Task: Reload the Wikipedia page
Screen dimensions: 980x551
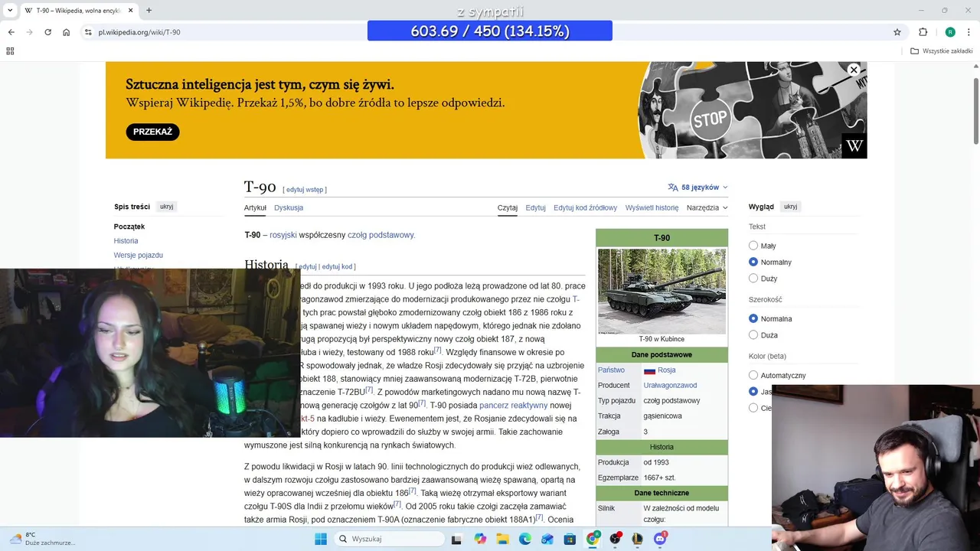Action: click(x=47, y=32)
